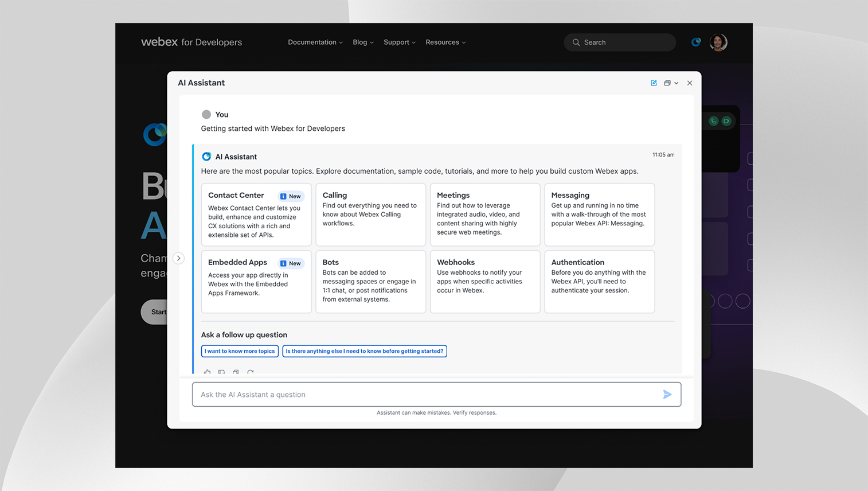Open the Resources menu

[x=445, y=42]
